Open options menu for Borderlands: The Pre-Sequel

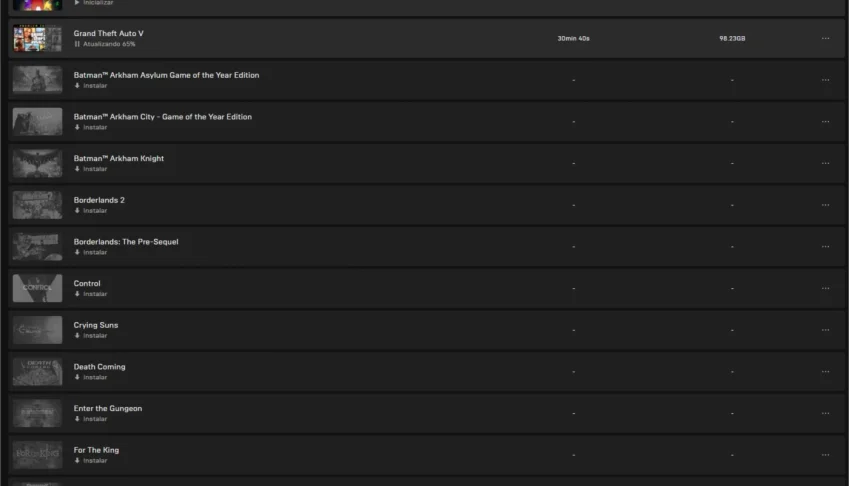(825, 247)
